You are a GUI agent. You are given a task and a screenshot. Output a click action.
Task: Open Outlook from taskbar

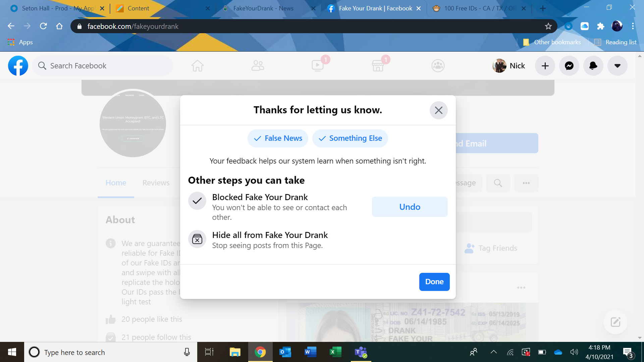[285, 352]
